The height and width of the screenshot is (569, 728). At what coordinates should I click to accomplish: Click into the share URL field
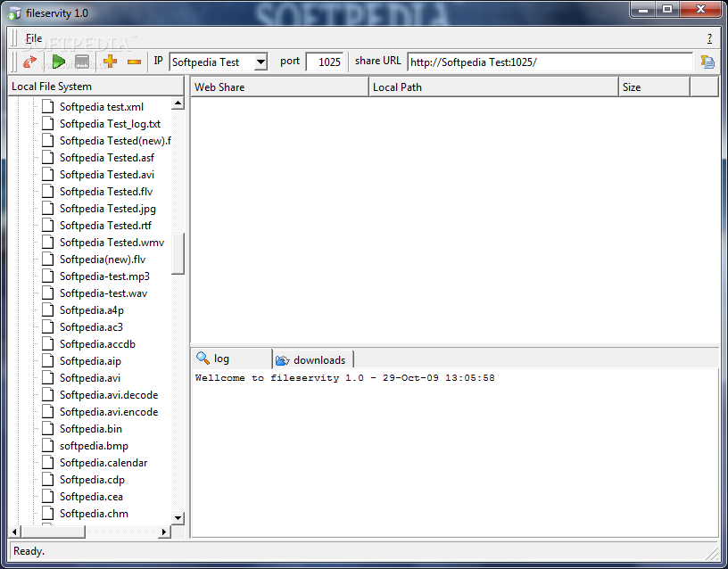coord(550,62)
